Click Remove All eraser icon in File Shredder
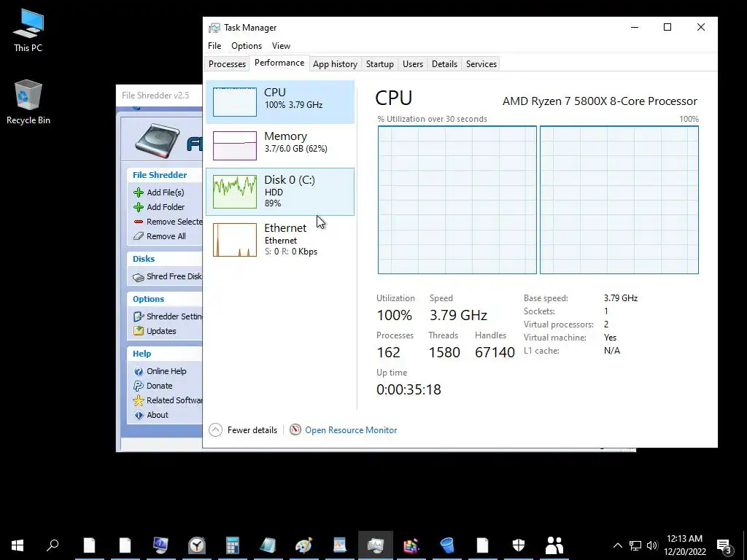The width and height of the screenshot is (747, 560). click(139, 236)
